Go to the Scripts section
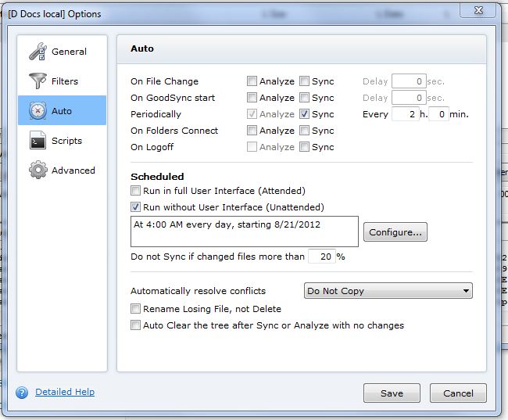508x420 pixels. pyautogui.click(x=63, y=141)
